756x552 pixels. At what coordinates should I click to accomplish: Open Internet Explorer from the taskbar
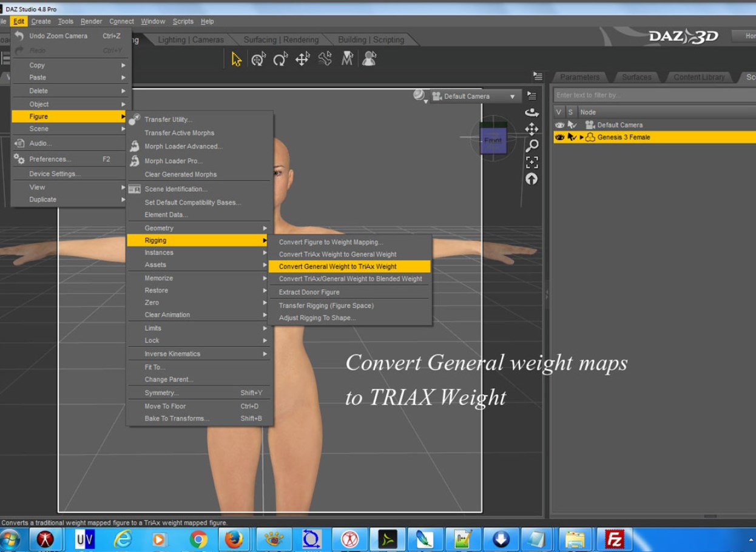(123, 539)
